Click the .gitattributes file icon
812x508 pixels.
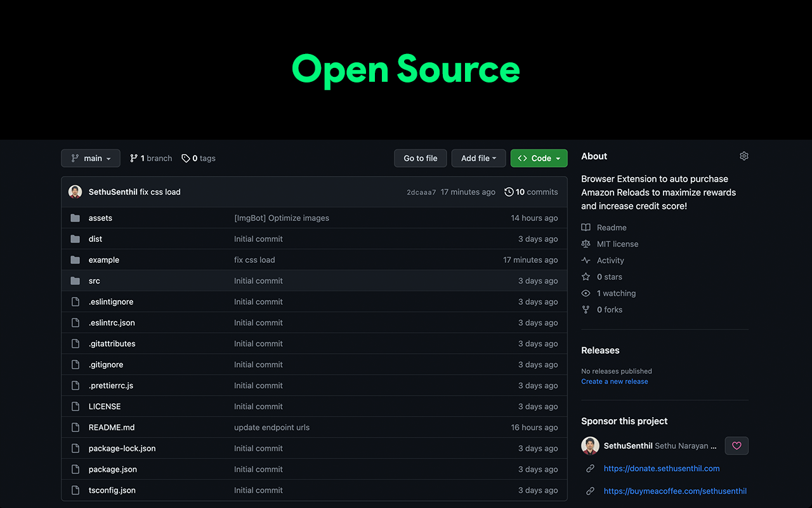click(75, 344)
